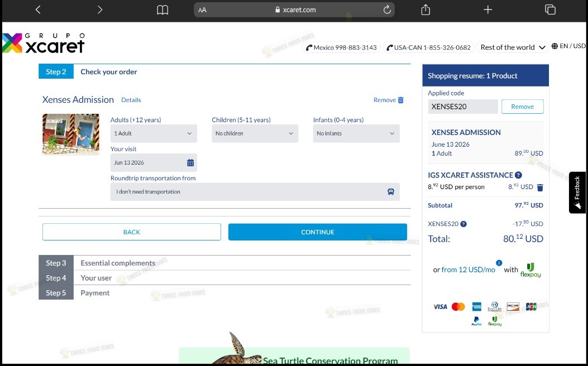This screenshot has height=366, width=588.
Task: Click the small flexpay payment logo
Action: pos(495,321)
